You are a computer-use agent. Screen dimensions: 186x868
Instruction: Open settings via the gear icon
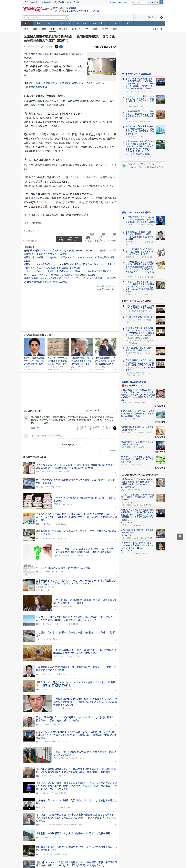pyautogui.click(x=161, y=18)
